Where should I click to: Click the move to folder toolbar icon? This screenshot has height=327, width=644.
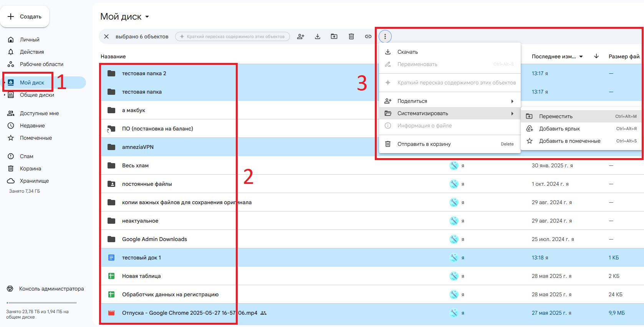[x=334, y=36]
